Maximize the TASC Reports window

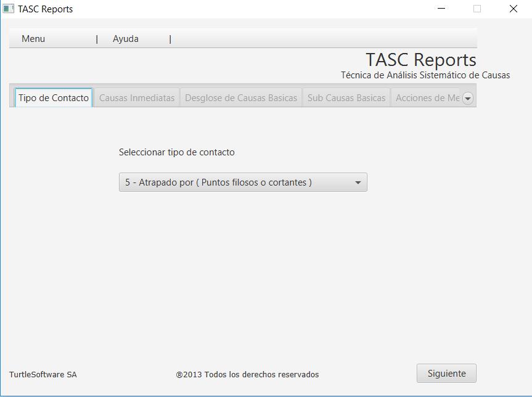coord(477,9)
